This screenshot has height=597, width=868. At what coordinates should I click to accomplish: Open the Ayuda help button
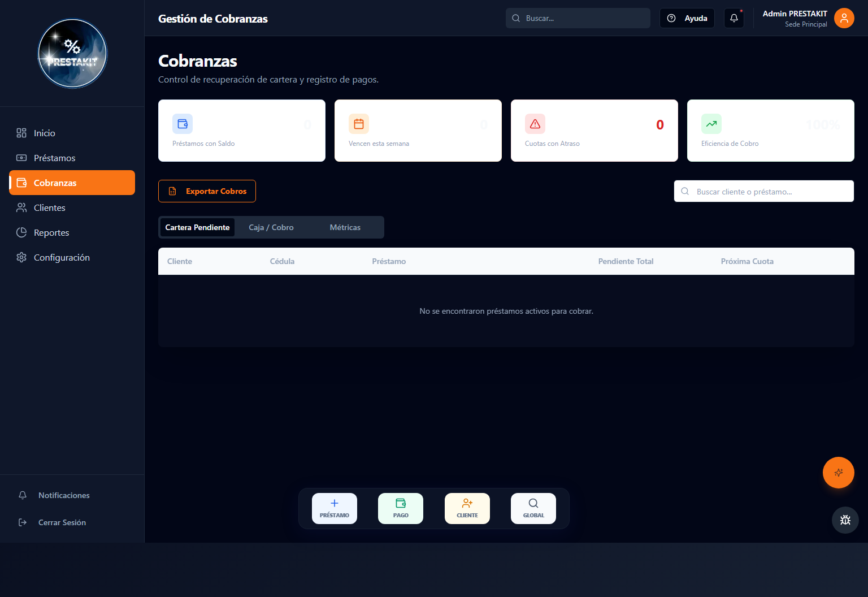coord(687,18)
